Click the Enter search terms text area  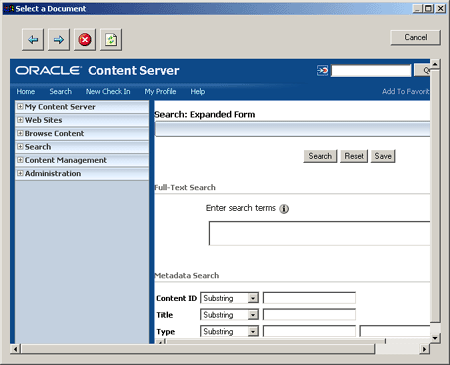pyautogui.click(x=319, y=233)
